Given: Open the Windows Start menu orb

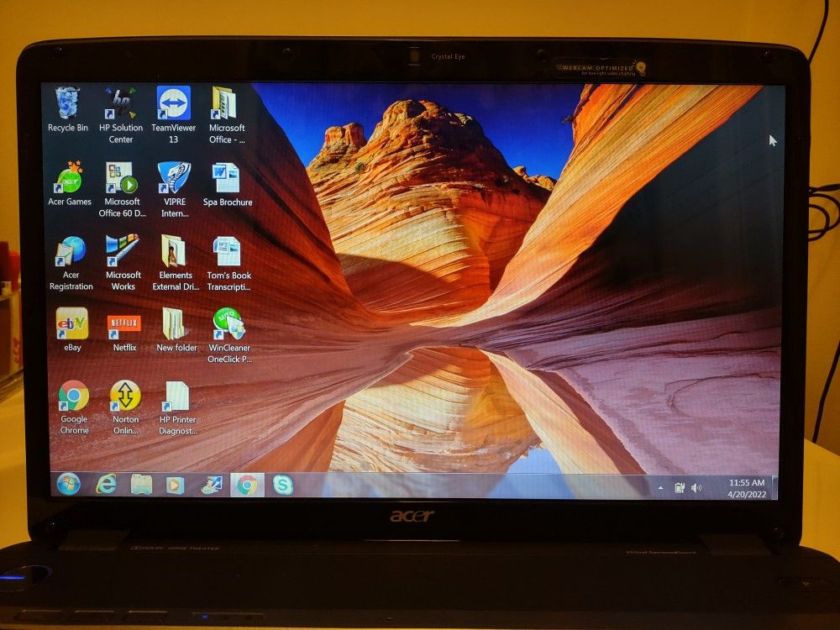Looking at the screenshot, I should tap(68, 484).
